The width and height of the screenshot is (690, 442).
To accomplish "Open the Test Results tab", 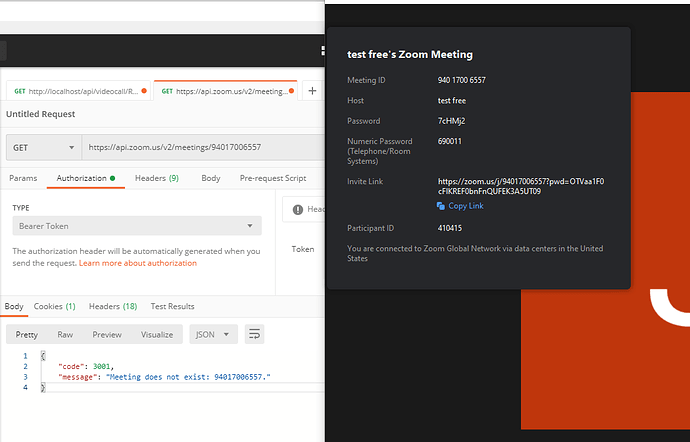I will tap(172, 306).
